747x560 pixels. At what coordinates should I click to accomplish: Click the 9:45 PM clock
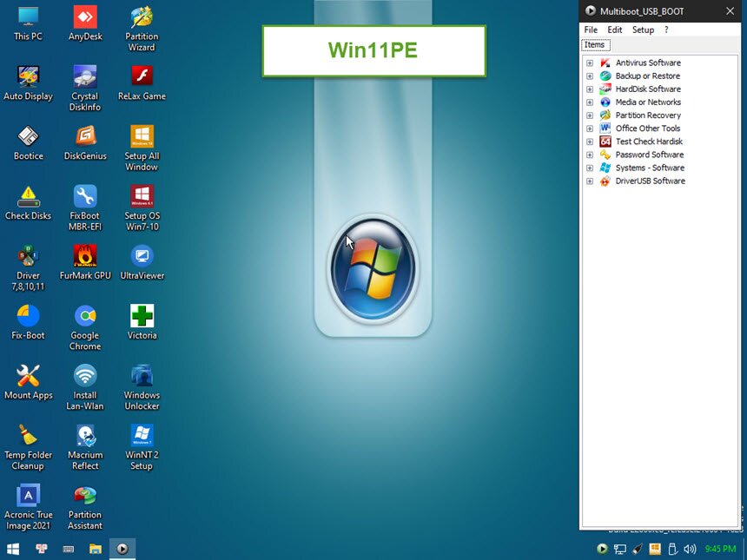click(x=720, y=549)
